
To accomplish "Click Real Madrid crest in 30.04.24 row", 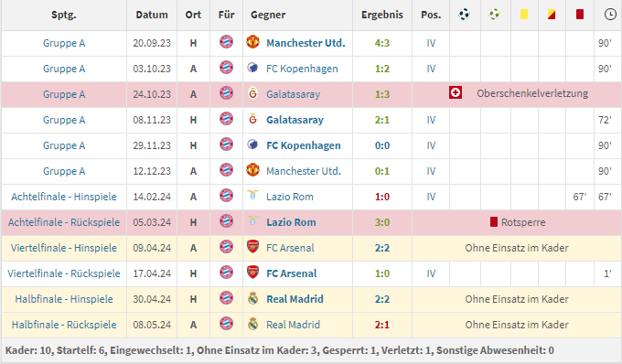I will pyautogui.click(x=252, y=298).
